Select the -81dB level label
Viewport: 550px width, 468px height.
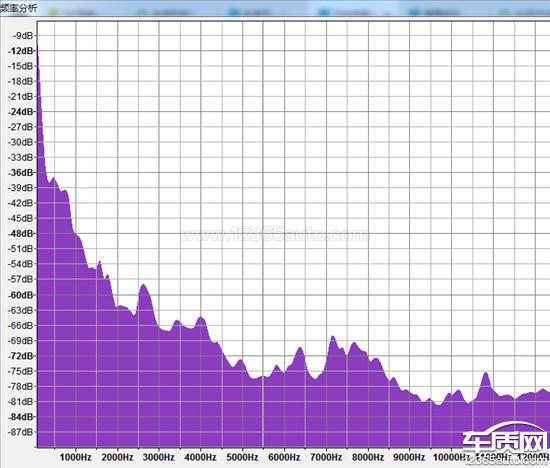click(x=21, y=401)
